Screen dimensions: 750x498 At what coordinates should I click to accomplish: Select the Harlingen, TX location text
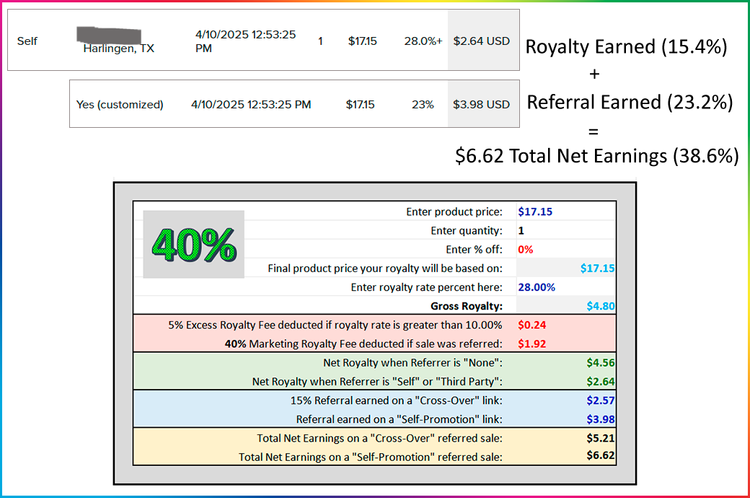coord(119,48)
